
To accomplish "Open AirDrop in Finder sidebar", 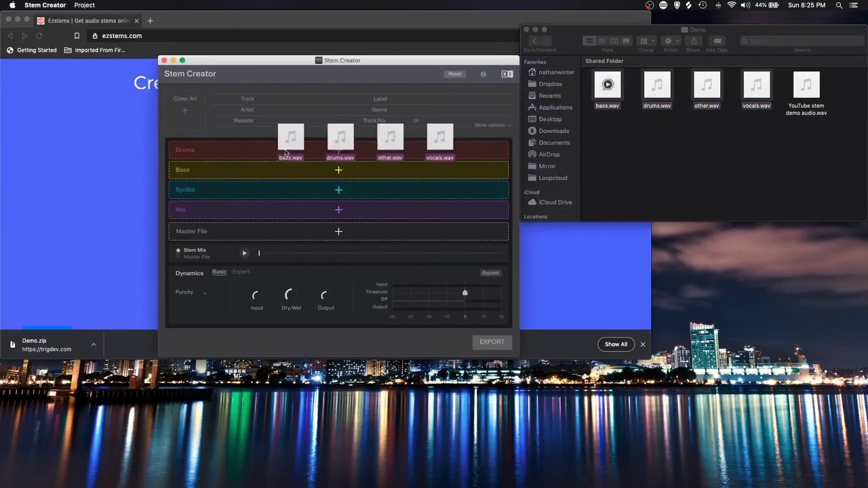I will pos(544,155).
